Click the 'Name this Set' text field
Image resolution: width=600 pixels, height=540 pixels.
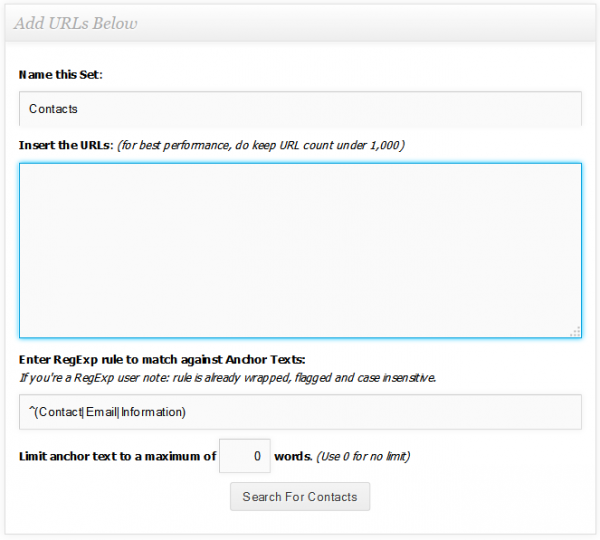[300, 108]
